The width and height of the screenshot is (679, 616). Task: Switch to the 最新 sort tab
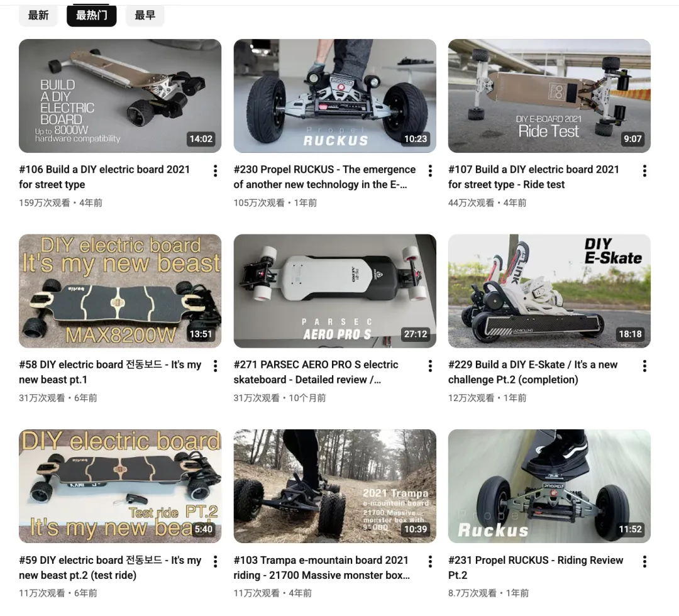point(38,16)
